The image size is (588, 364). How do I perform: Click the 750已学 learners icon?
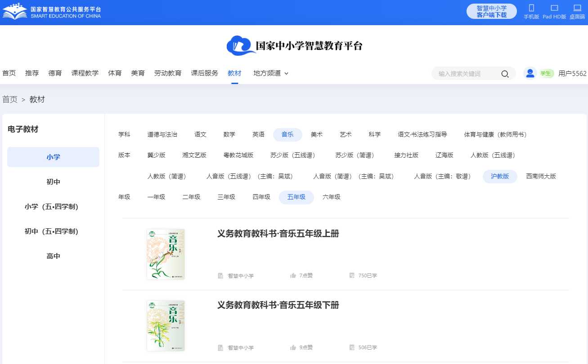352,275
